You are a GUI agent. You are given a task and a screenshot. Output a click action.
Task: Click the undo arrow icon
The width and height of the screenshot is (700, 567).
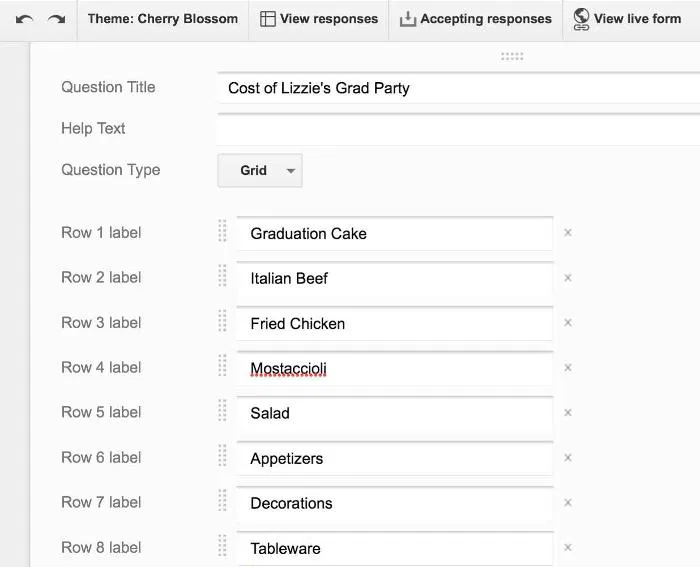click(24, 19)
